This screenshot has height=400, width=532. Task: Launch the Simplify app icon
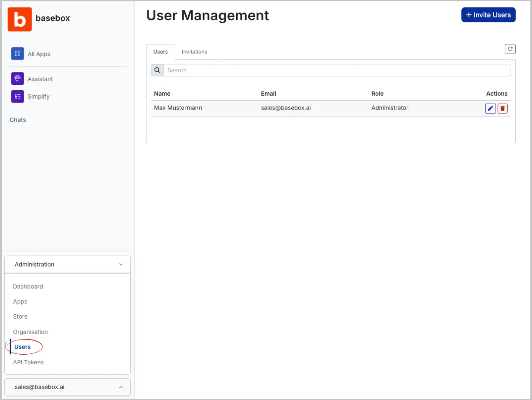point(17,97)
